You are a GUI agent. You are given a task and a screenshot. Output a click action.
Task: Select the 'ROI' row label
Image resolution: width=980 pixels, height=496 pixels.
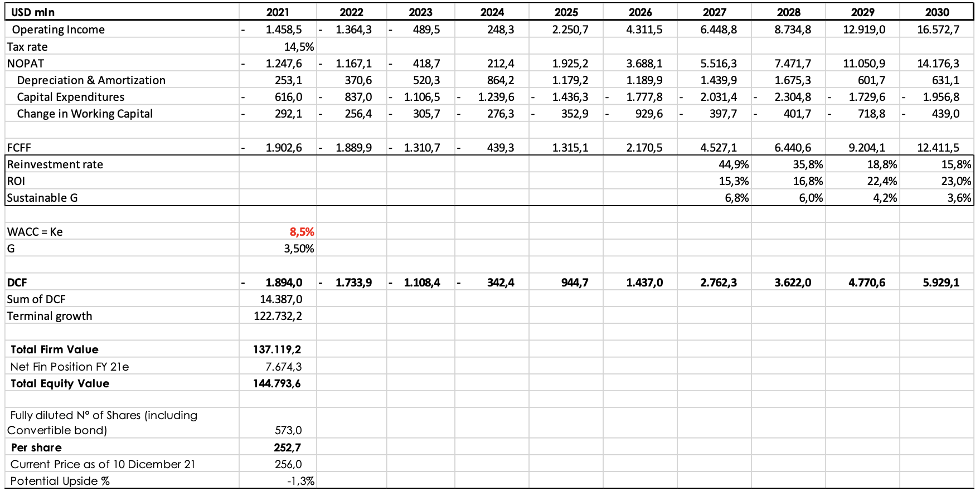click(x=16, y=181)
